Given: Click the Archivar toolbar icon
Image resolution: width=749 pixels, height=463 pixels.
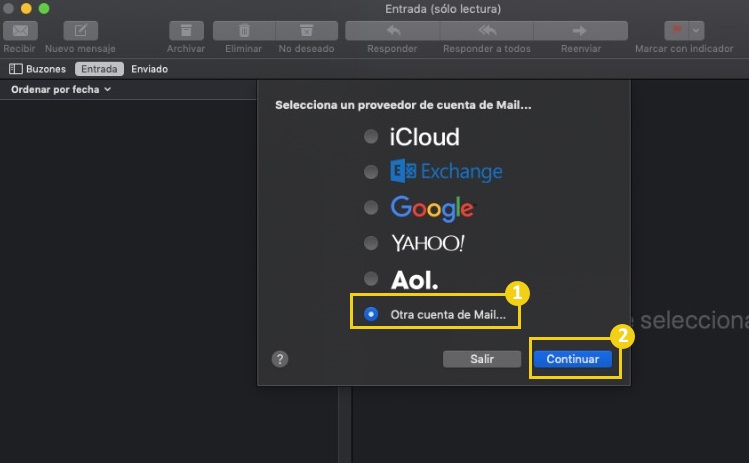Looking at the screenshot, I should tap(186, 31).
